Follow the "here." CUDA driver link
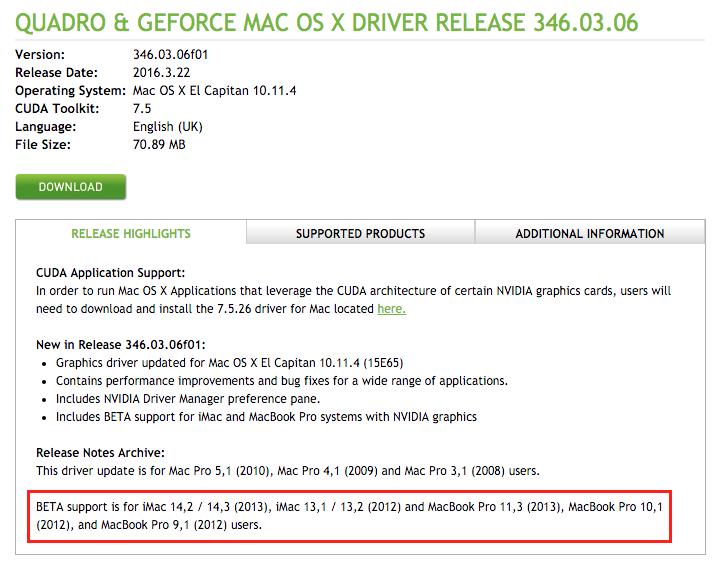Viewport: 720px width, 564px height. 391,309
